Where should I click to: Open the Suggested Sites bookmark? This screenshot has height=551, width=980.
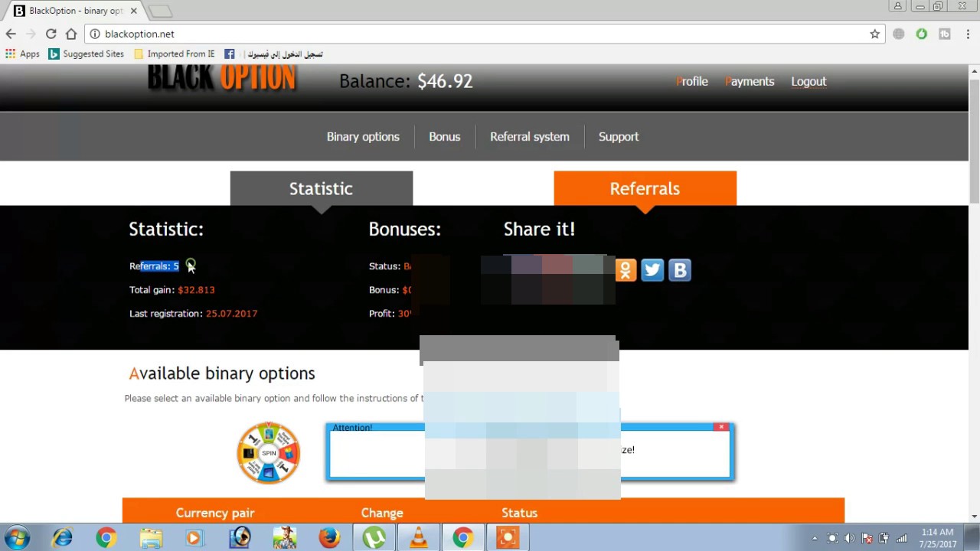[86, 54]
